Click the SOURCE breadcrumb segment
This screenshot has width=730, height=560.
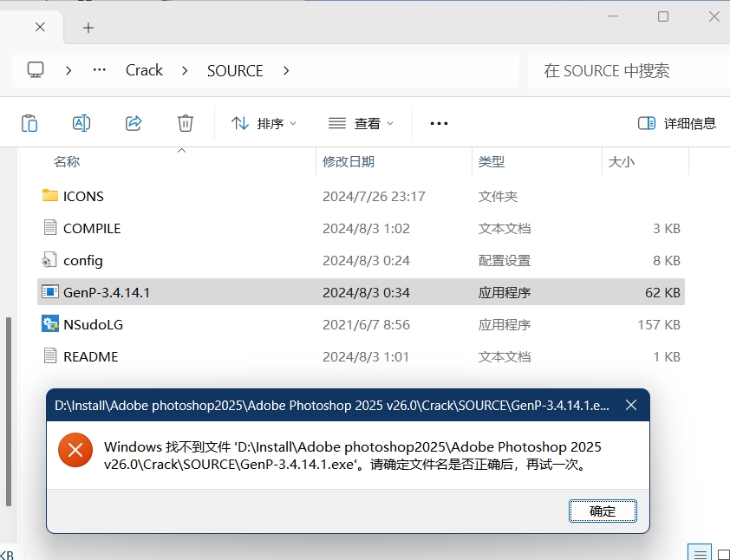click(x=235, y=71)
